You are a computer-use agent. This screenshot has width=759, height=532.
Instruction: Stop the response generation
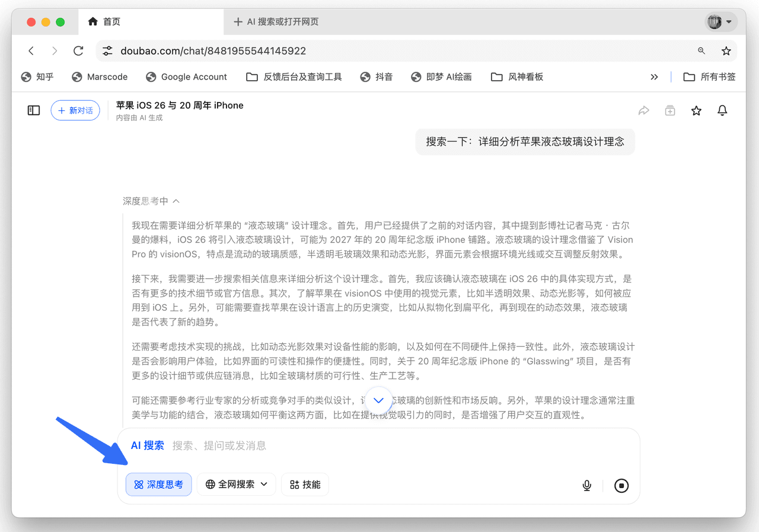[621, 486]
